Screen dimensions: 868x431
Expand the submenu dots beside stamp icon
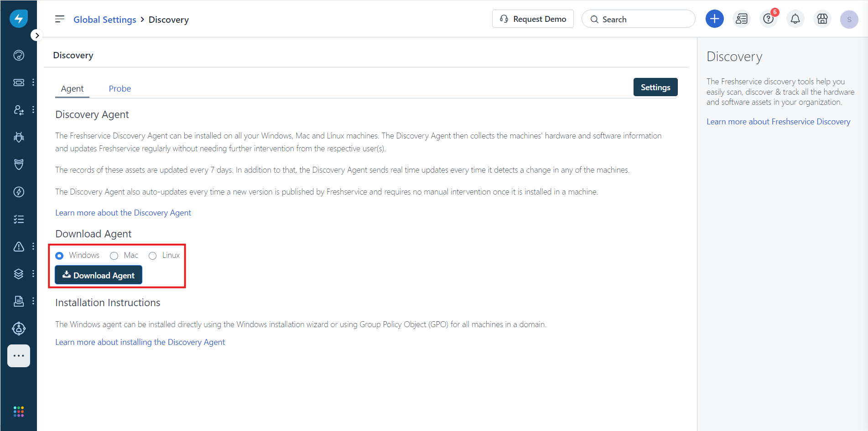coord(33,301)
